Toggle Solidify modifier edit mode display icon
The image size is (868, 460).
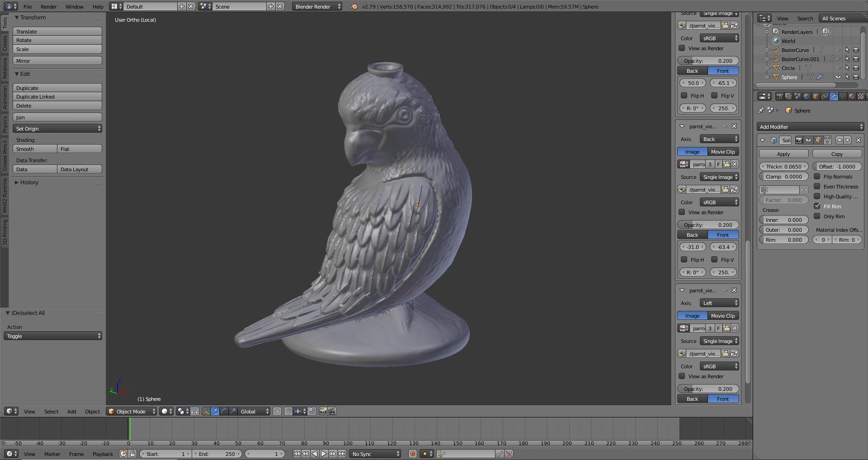pyautogui.click(x=818, y=140)
